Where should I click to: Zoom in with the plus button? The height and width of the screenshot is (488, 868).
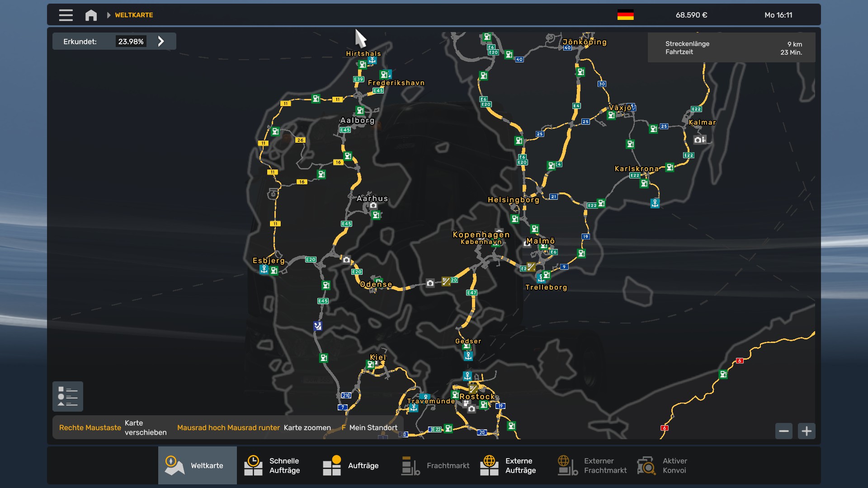(807, 431)
